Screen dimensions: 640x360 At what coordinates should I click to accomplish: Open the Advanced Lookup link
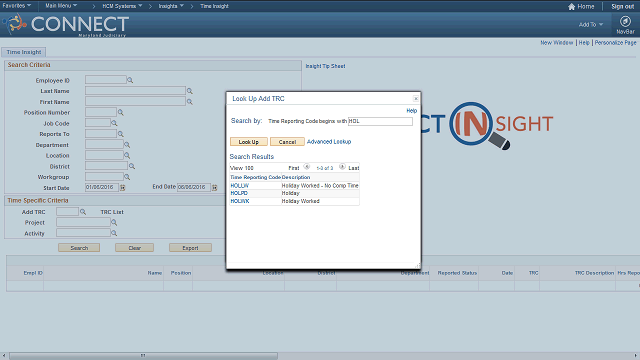[329, 142]
